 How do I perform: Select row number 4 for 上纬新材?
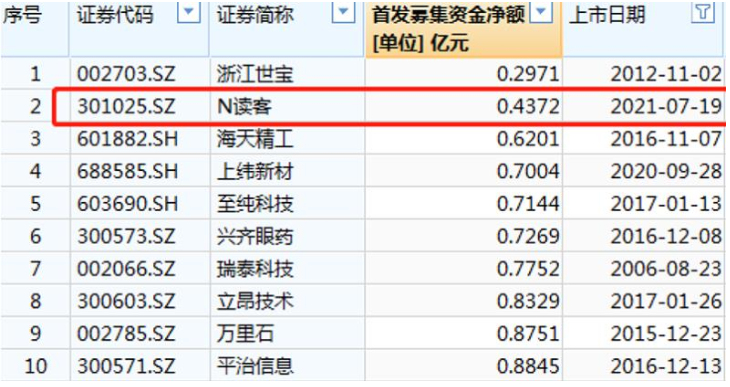coord(36,171)
